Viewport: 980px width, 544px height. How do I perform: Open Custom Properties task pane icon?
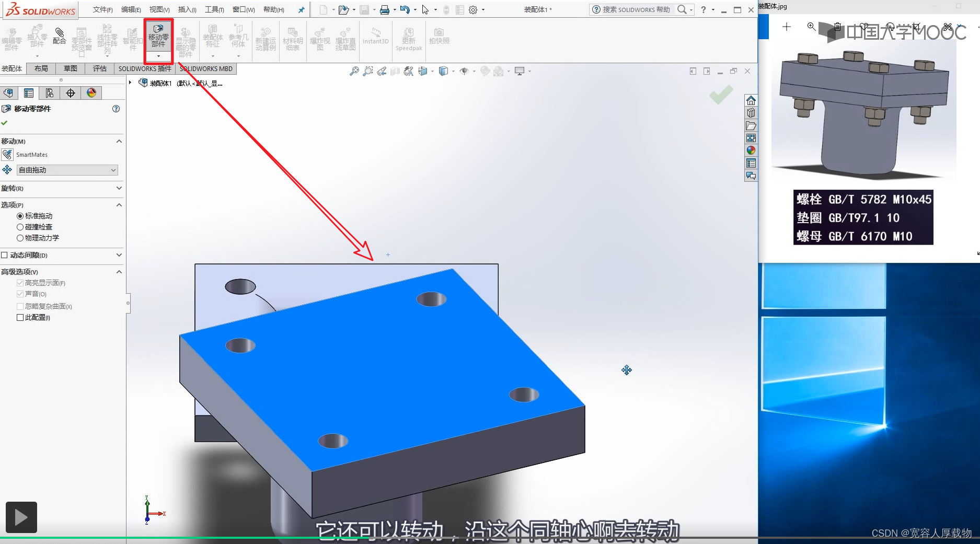point(751,164)
